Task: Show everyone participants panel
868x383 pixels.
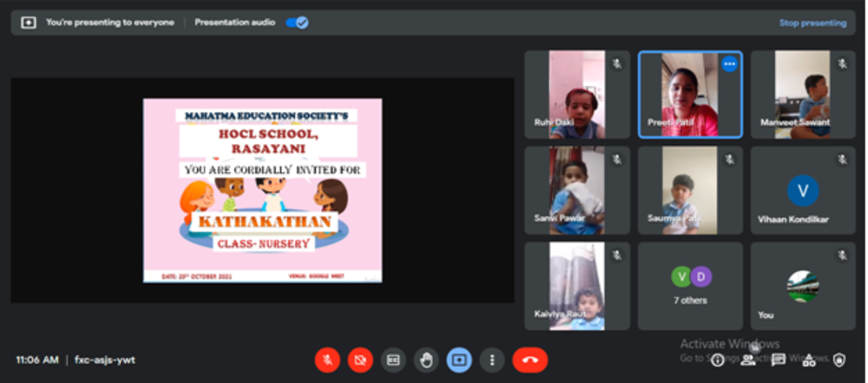Action: tap(748, 360)
